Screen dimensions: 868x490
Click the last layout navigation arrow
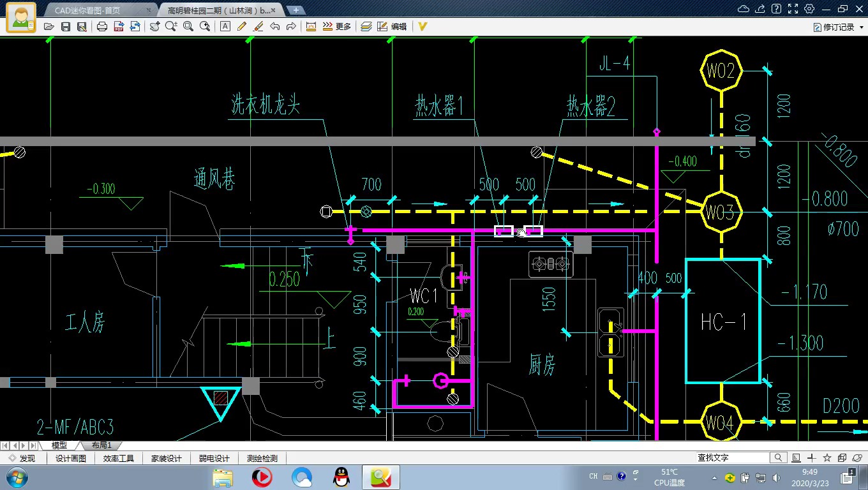point(33,445)
